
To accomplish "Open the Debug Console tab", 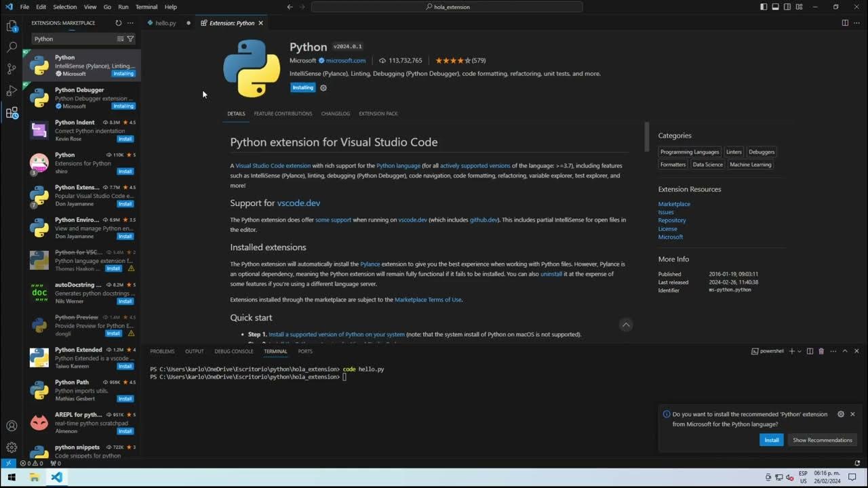I will pyautogui.click(x=234, y=351).
